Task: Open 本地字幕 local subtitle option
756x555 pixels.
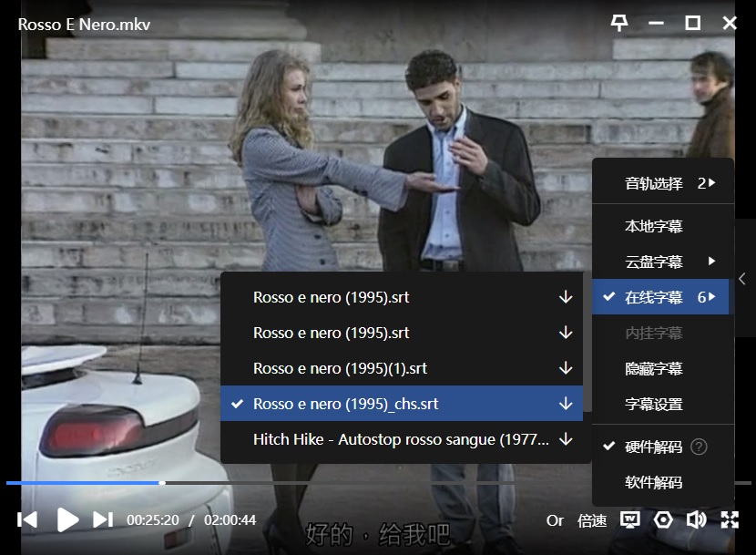Action: point(653,226)
